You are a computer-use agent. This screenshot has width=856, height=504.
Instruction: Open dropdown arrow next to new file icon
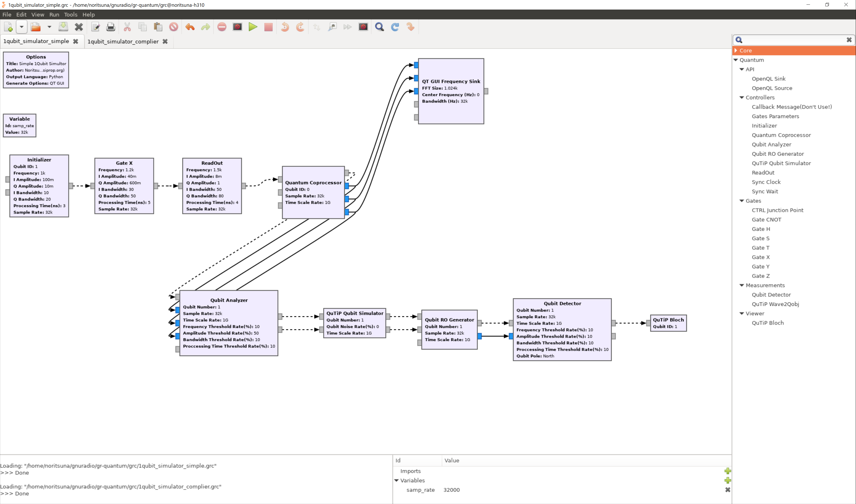tap(21, 27)
